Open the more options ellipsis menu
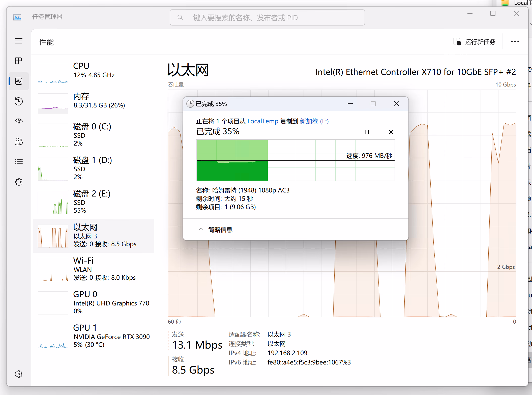The image size is (532, 395). [x=515, y=42]
